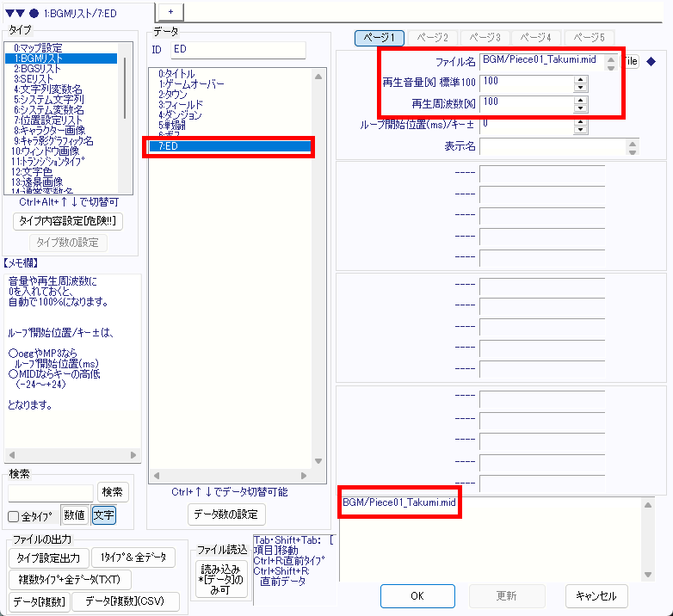Switch to the ページ2 tab

[x=432, y=38]
